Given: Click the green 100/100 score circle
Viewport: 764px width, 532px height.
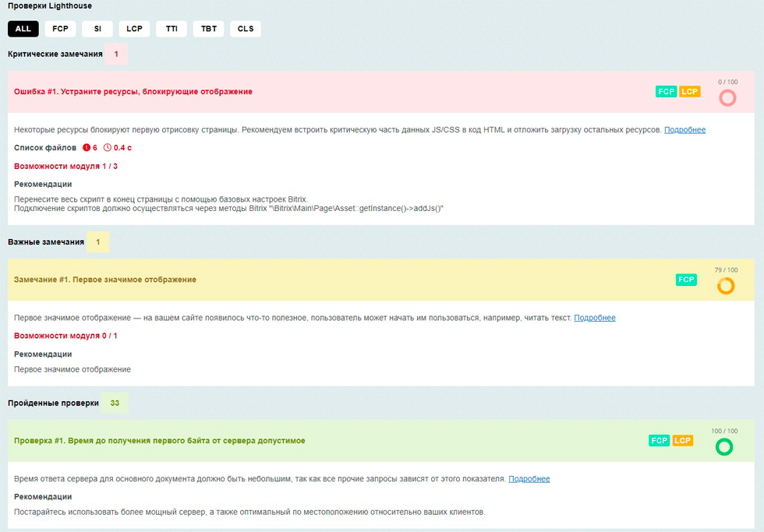Looking at the screenshot, I should pos(724,446).
